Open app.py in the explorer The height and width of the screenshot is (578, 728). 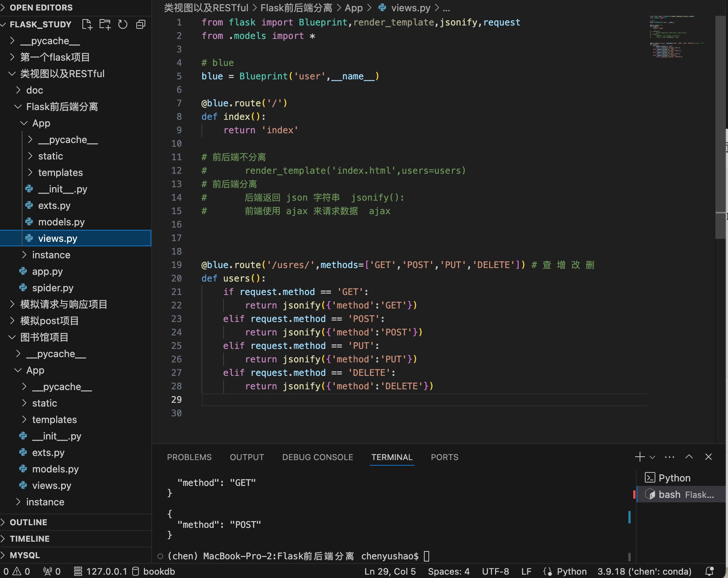tap(76, 271)
